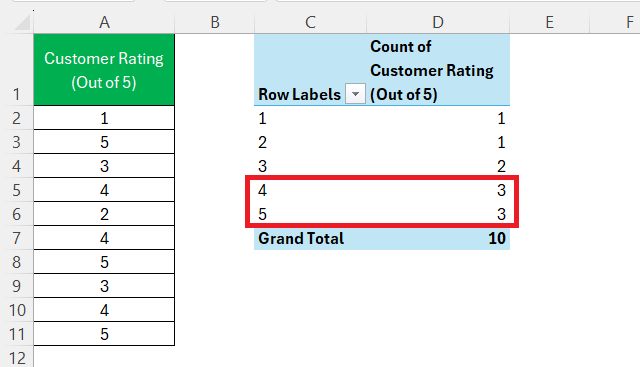Click the Grand Total label
Screen dimensions: 640x367
[x=301, y=238]
